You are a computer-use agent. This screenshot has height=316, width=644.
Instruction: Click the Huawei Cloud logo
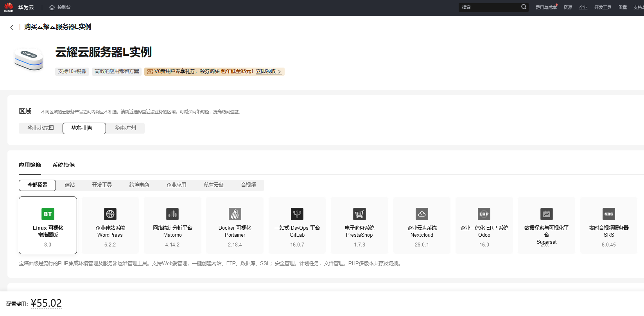point(9,7)
